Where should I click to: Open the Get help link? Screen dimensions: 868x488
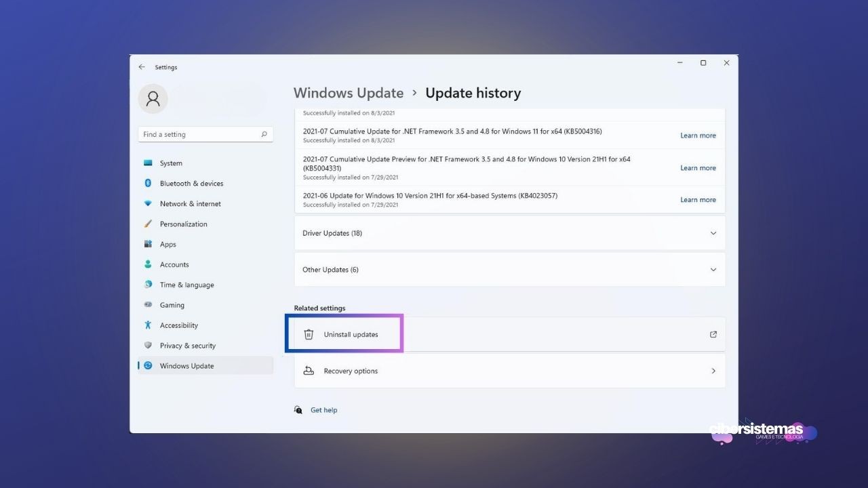(x=323, y=410)
